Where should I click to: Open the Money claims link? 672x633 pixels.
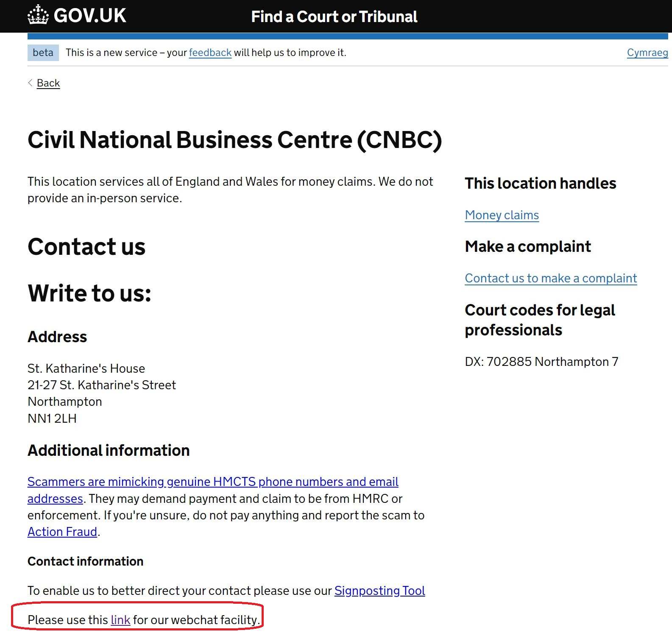[502, 215]
